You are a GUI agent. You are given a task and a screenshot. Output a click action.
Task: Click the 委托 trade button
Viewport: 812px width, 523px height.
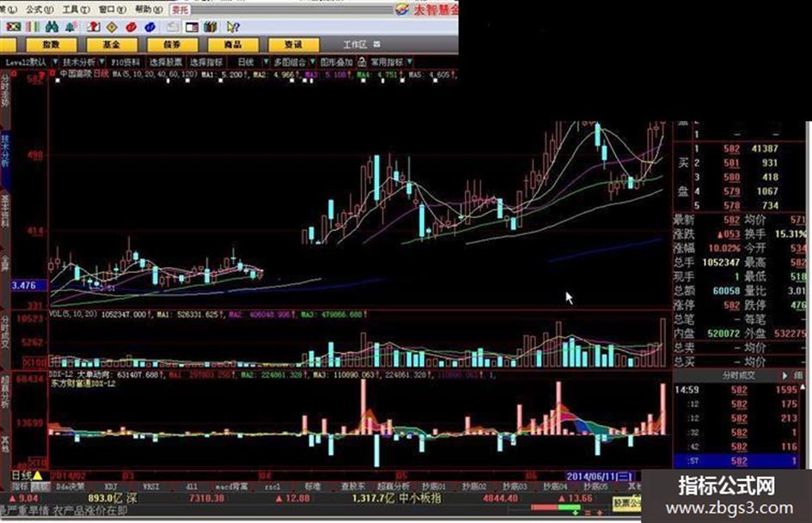coord(180,9)
